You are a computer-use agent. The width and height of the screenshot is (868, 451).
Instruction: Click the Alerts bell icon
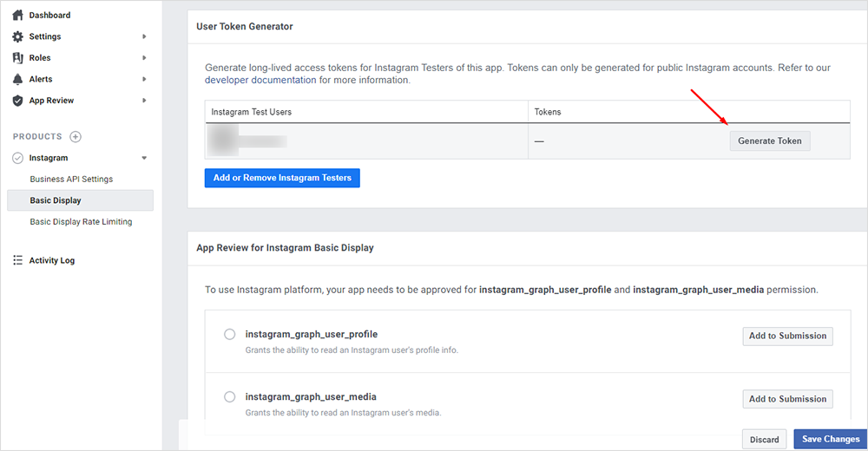(x=17, y=79)
